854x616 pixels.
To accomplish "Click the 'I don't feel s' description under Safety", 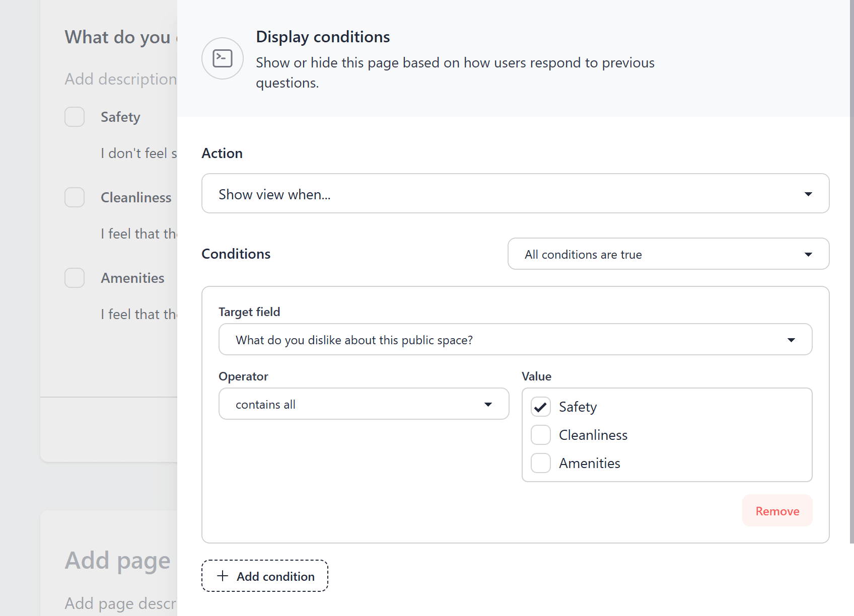I will (x=139, y=153).
